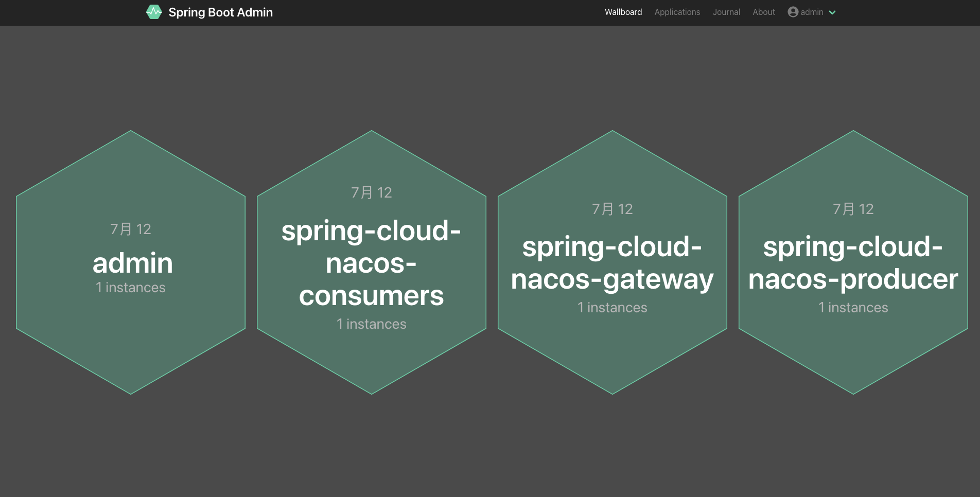Go to the Journal tab
This screenshot has height=497, width=980.
click(x=726, y=12)
